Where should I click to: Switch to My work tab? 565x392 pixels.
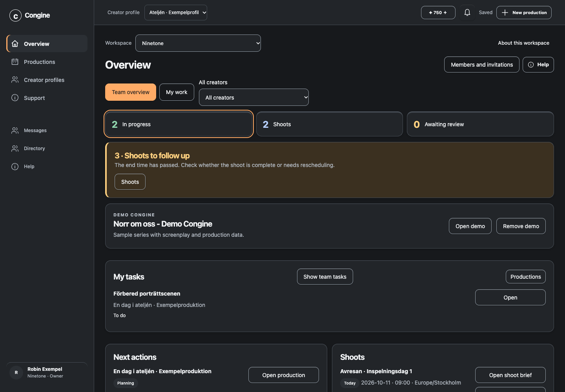pyautogui.click(x=177, y=92)
